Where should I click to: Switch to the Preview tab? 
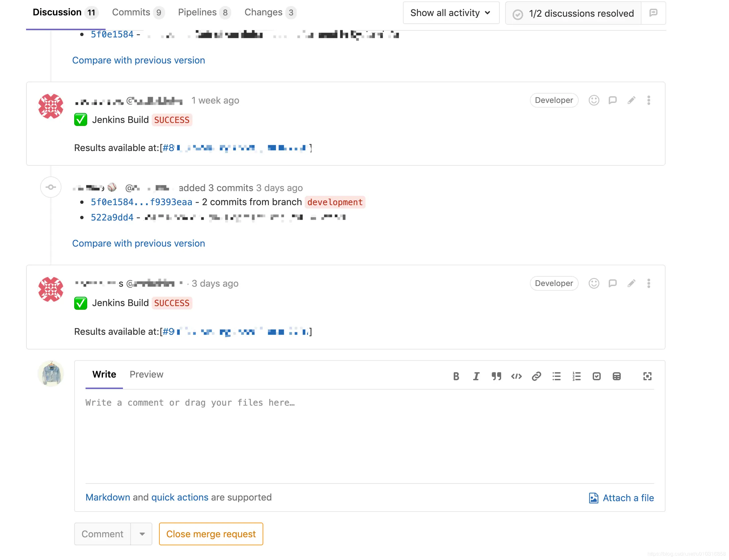pos(146,375)
